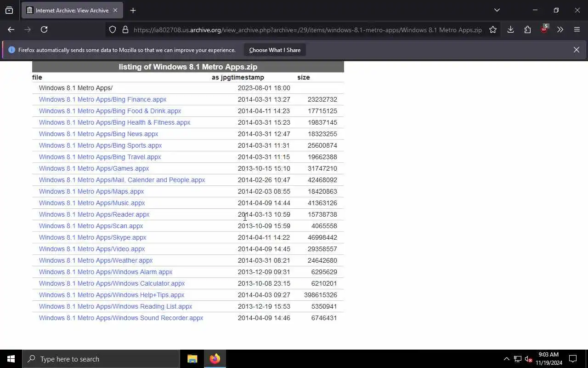This screenshot has height=368, width=588.
Task: Open Bing Finance.appx link
Action: point(102,99)
